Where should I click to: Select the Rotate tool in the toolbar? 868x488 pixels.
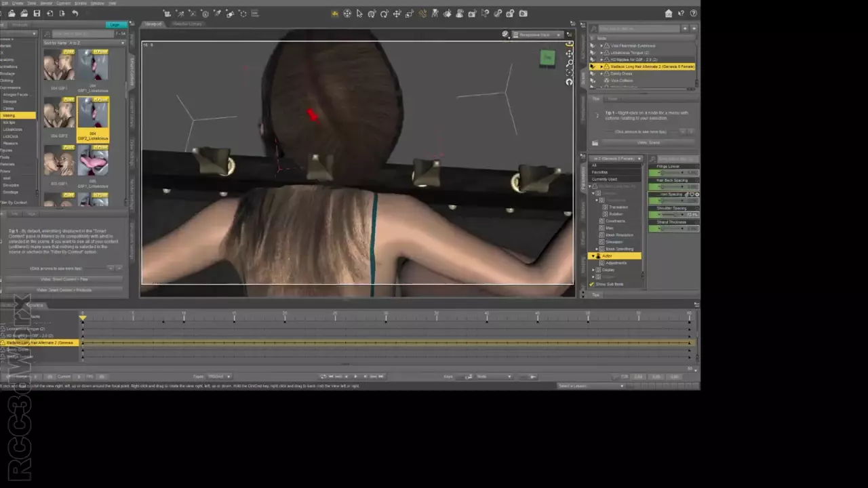pyautogui.click(x=384, y=14)
